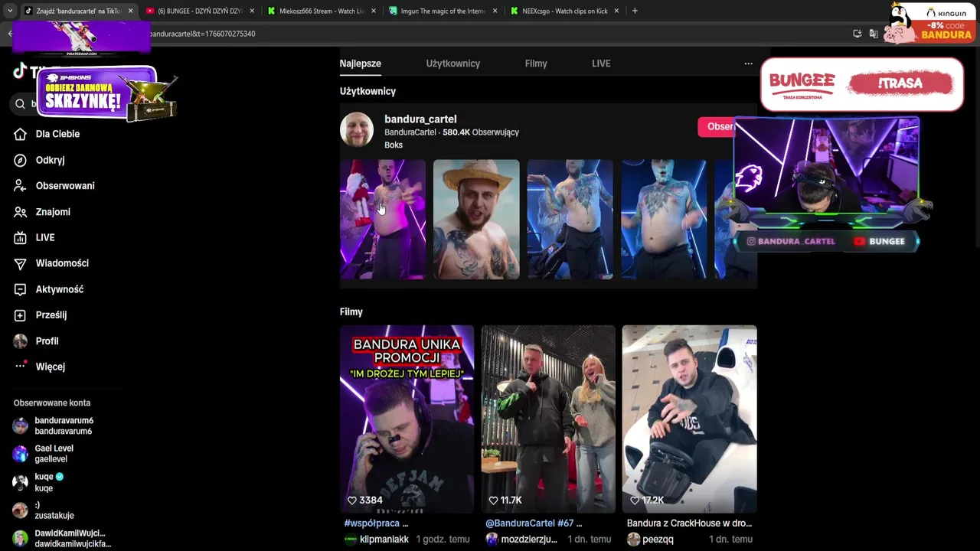The width and height of the screenshot is (980, 551).
Task: Click the Obserwuj follow button
Action: (717, 127)
